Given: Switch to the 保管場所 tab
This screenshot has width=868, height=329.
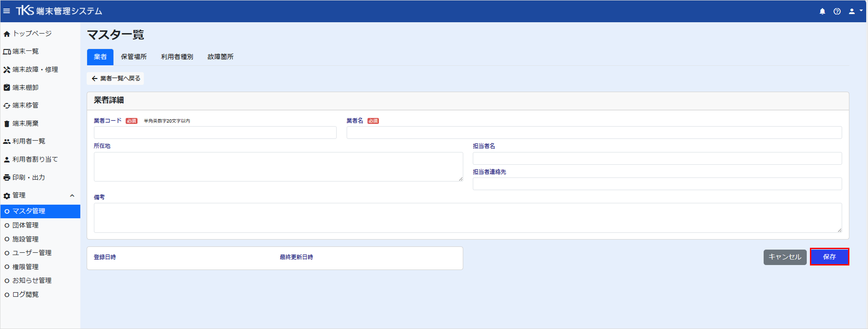Looking at the screenshot, I should tap(134, 57).
